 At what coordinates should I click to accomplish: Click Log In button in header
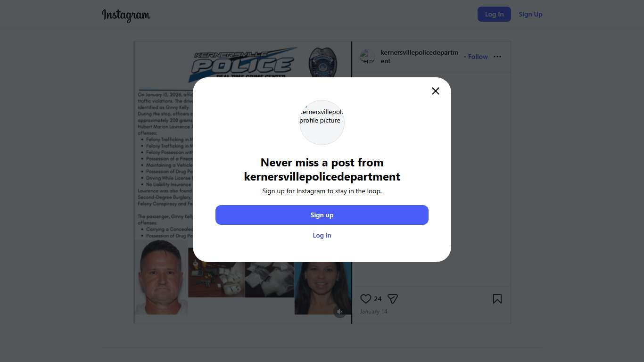pos(494,14)
